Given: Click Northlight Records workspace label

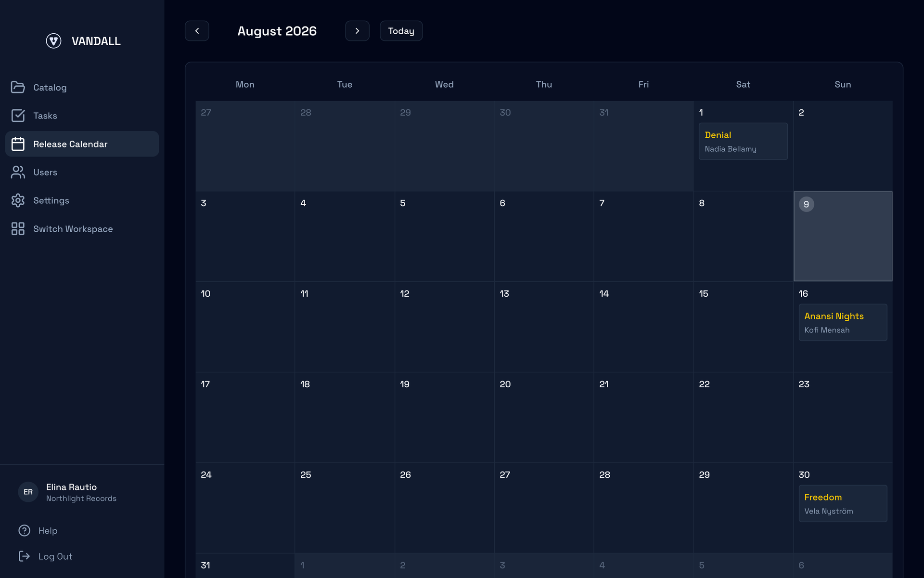Looking at the screenshot, I should (81, 499).
